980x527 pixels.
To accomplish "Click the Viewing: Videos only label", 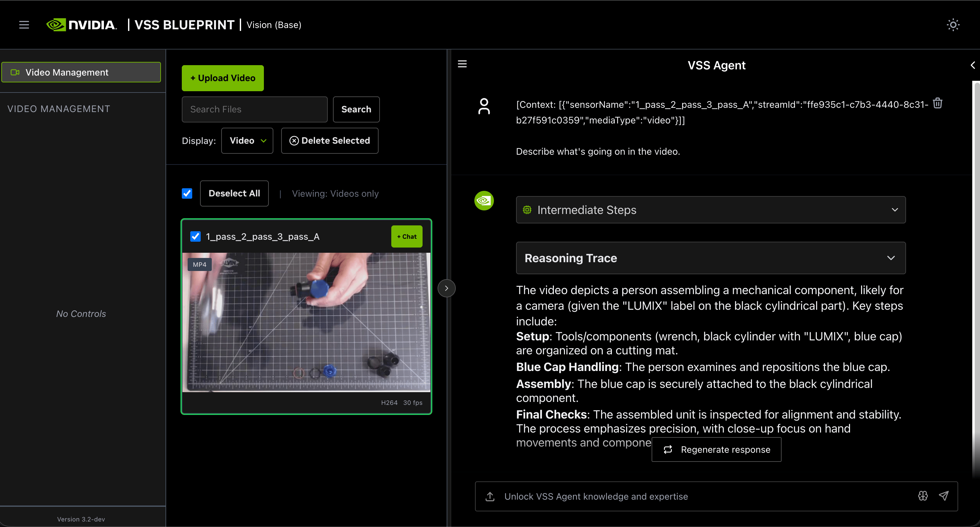I will (335, 193).
